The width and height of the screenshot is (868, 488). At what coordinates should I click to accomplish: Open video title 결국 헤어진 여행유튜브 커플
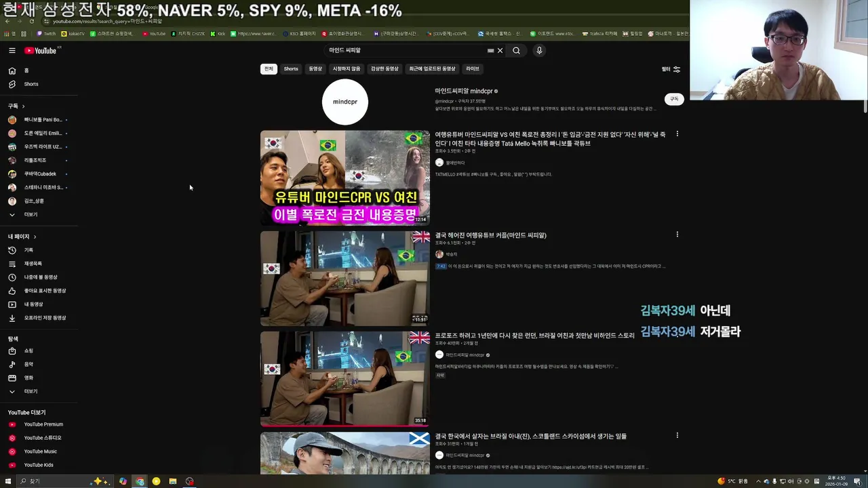coord(490,235)
